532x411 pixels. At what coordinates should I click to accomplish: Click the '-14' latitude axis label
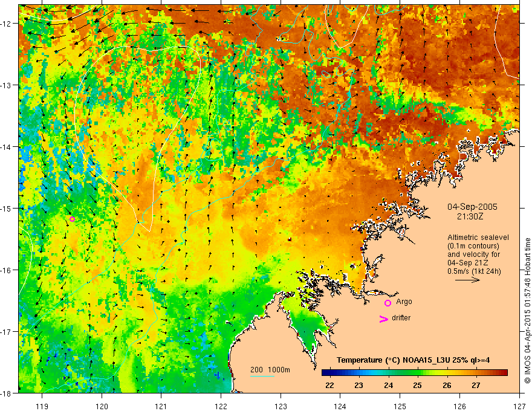click(x=7, y=147)
